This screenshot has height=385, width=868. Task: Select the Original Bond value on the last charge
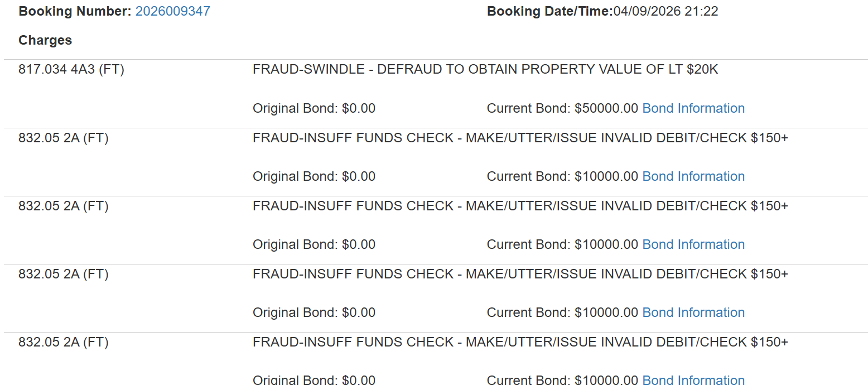(314, 380)
